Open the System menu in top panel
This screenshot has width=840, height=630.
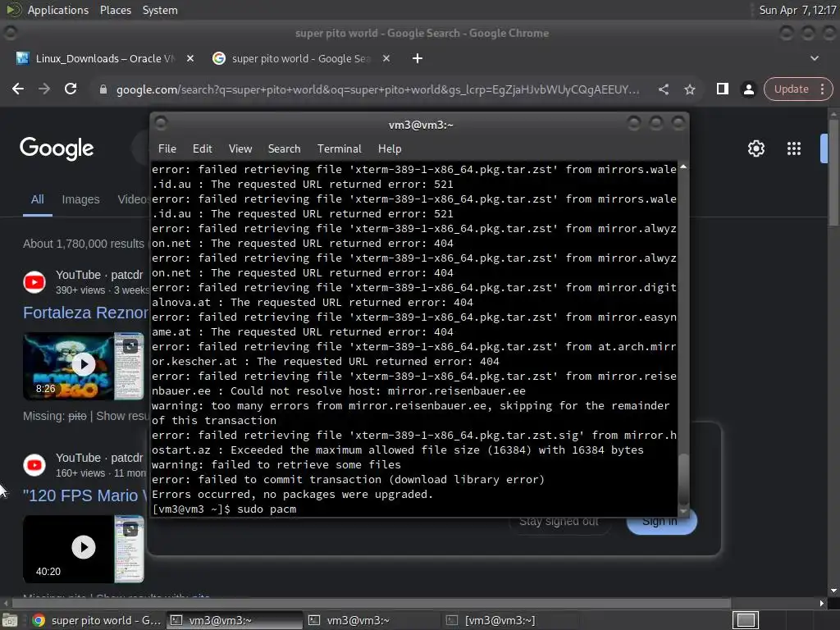pos(160,10)
